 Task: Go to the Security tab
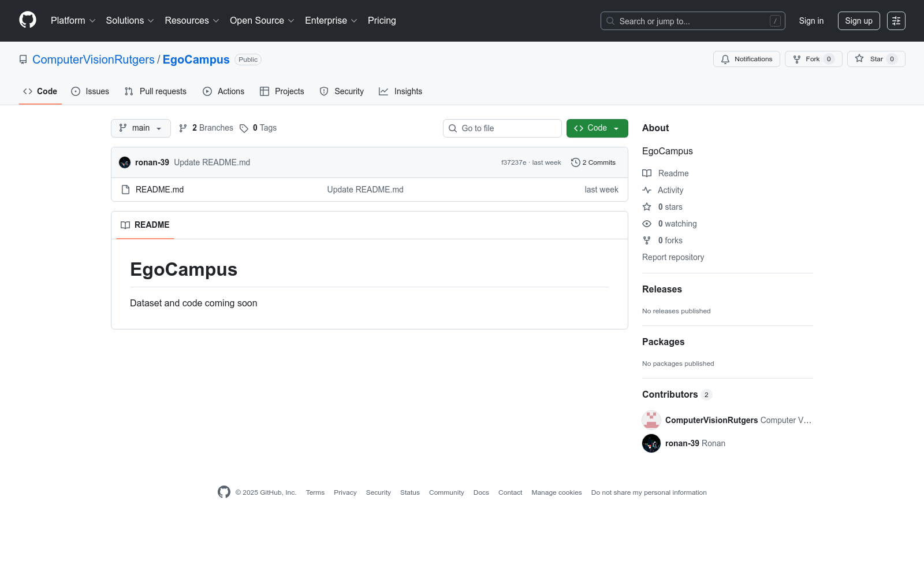click(342, 91)
